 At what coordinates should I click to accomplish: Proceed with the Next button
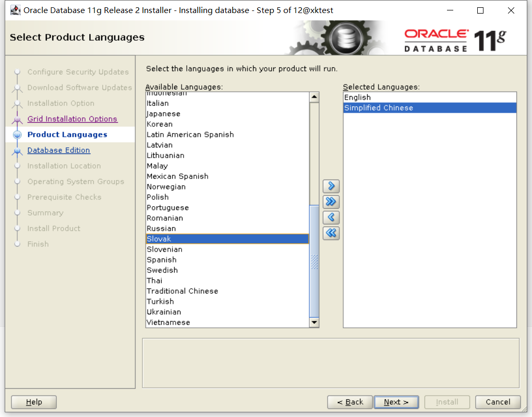coord(396,402)
